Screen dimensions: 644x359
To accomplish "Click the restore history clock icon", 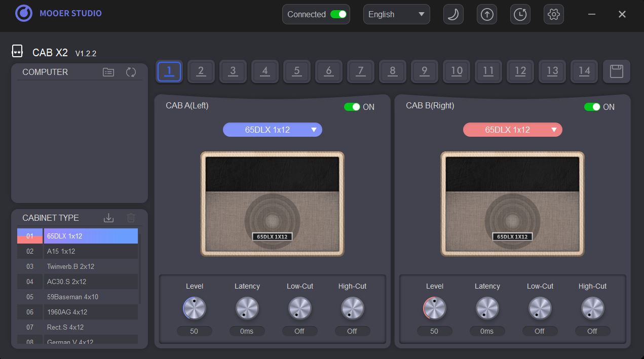I will 520,14.
